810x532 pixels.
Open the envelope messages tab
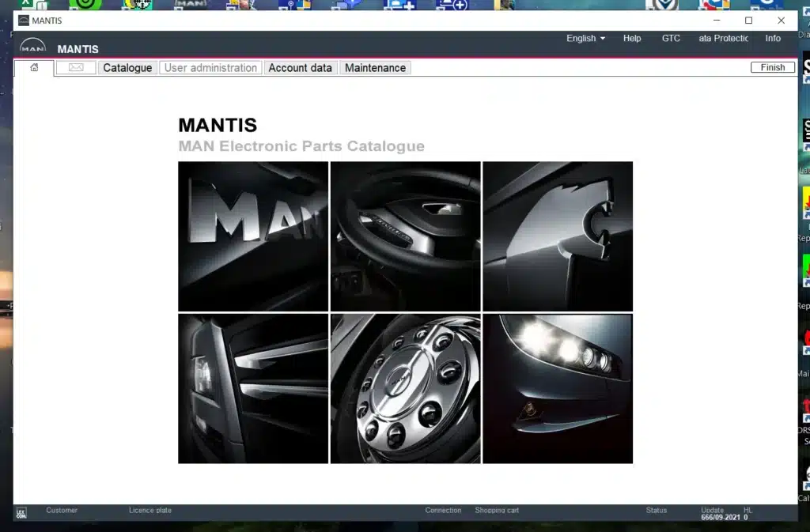click(76, 68)
